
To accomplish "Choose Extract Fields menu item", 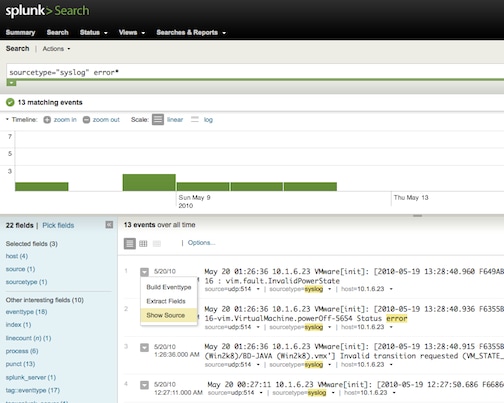I will (169, 301).
